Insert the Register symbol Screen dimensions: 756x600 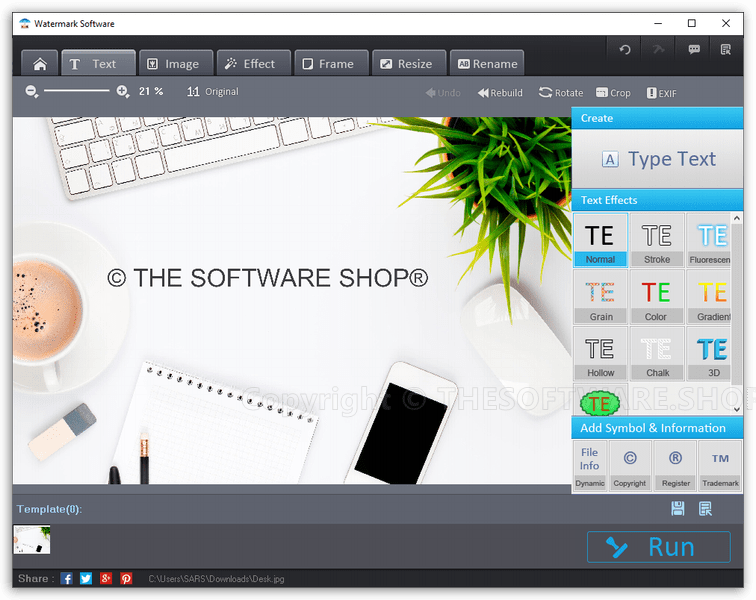[x=675, y=466]
